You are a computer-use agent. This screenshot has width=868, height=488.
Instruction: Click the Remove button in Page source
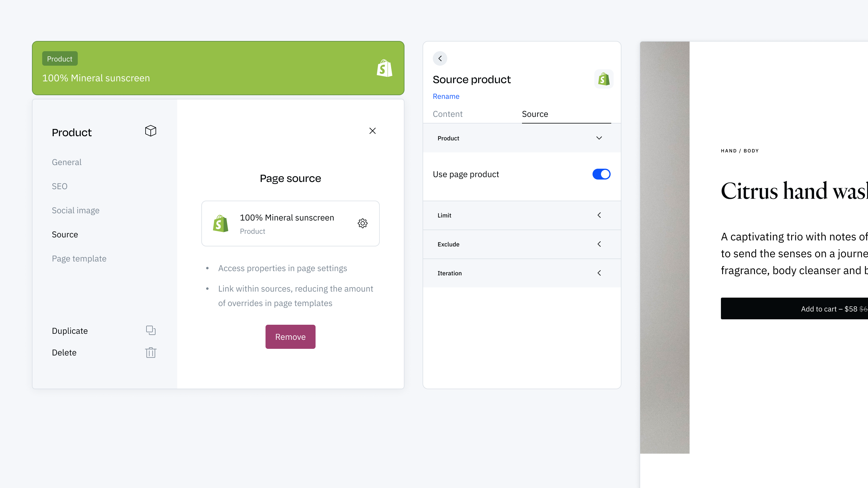click(290, 336)
